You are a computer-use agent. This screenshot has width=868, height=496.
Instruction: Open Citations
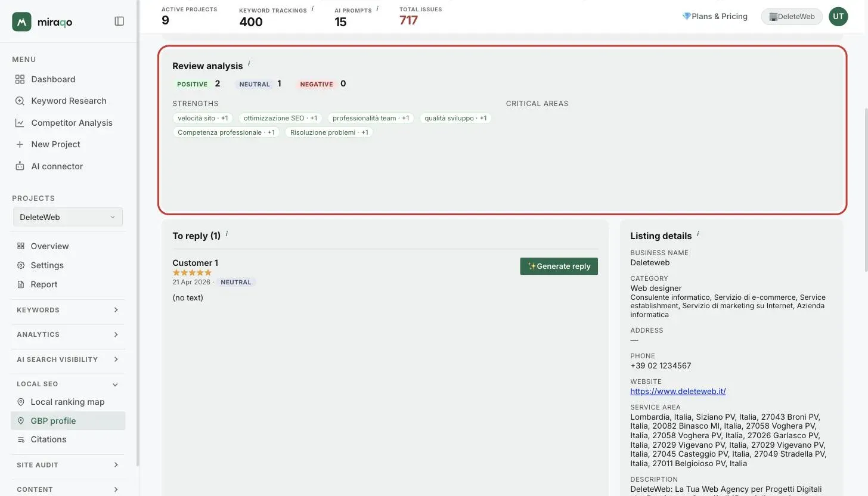coord(48,439)
